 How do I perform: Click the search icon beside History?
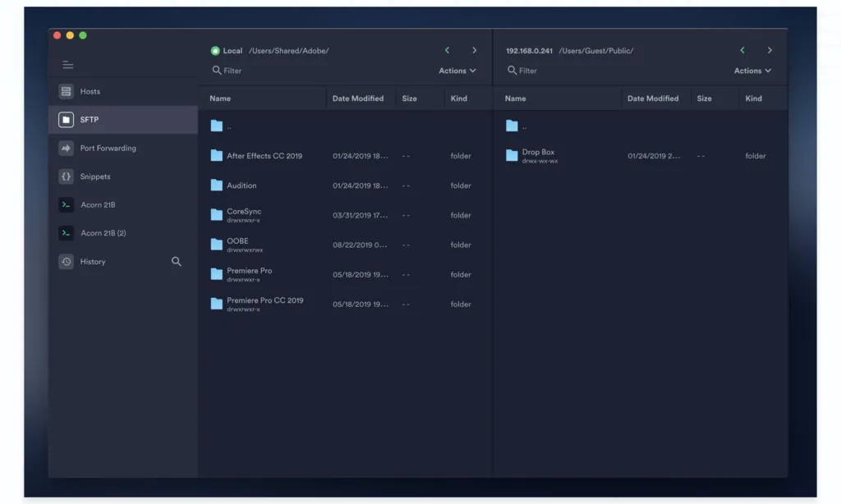pos(176,262)
